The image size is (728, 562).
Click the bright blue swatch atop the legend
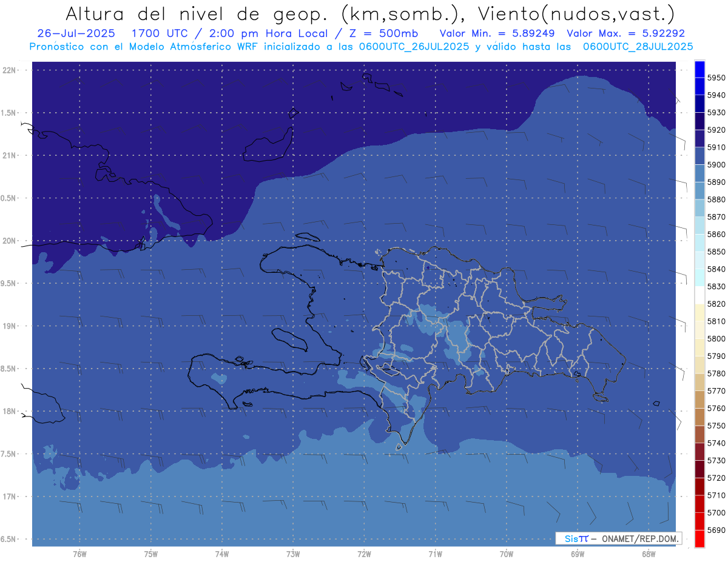click(x=699, y=69)
